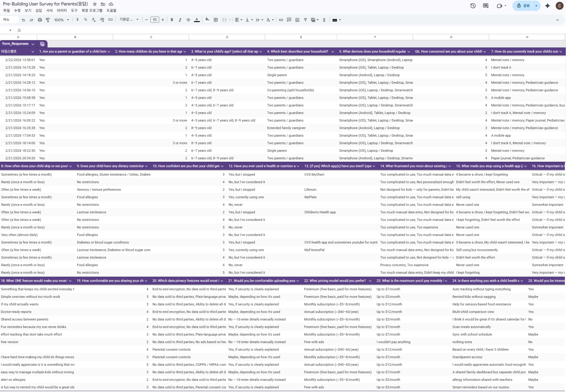This screenshot has width=566, height=392.
Task: Toggle bold formatting
Action: pos(172,20)
